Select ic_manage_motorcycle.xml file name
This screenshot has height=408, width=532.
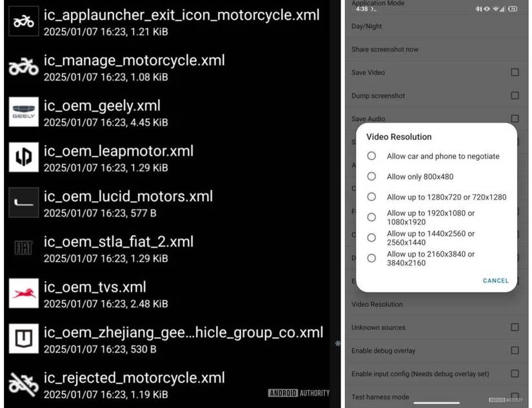[134, 61]
